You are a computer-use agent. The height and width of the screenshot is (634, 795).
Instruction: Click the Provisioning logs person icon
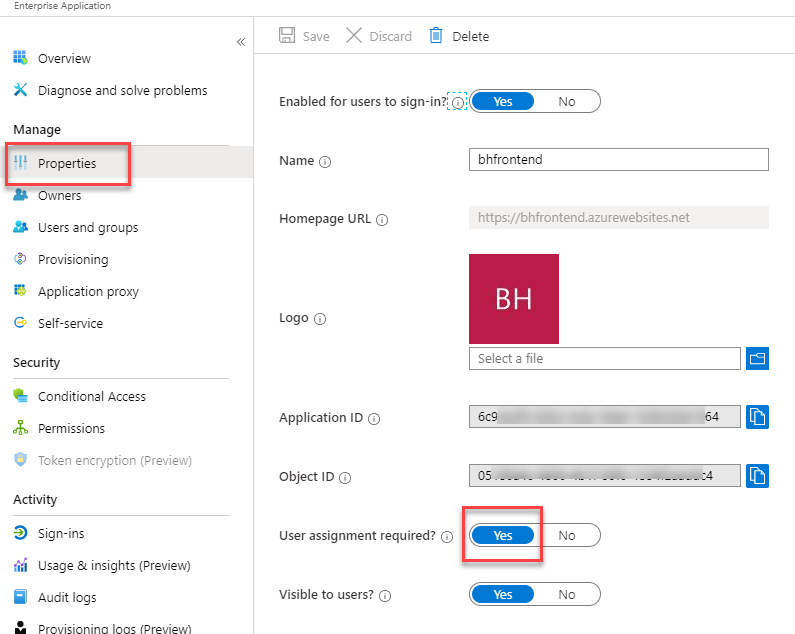[20, 627]
